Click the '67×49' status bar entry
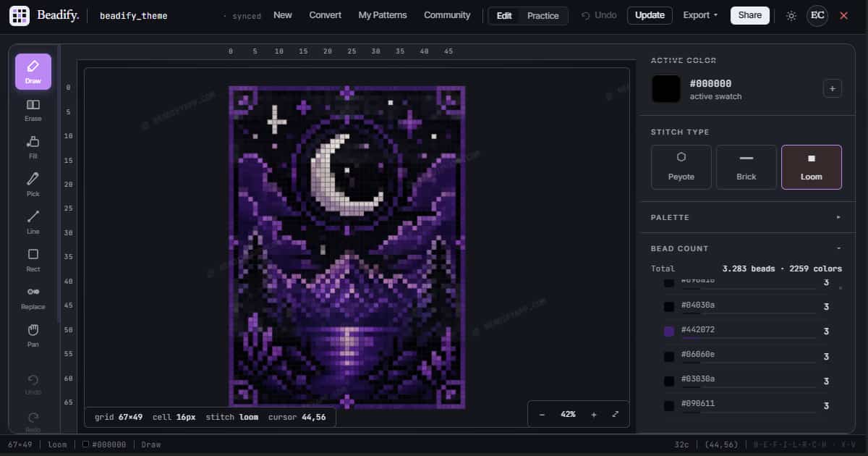Image resolution: width=868 pixels, height=456 pixels. (x=20, y=444)
